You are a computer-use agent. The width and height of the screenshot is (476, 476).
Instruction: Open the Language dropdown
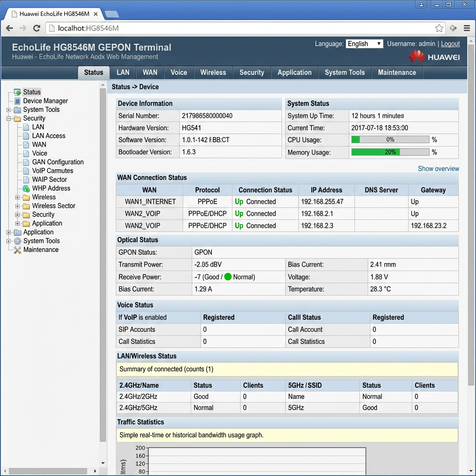click(x=364, y=44)
